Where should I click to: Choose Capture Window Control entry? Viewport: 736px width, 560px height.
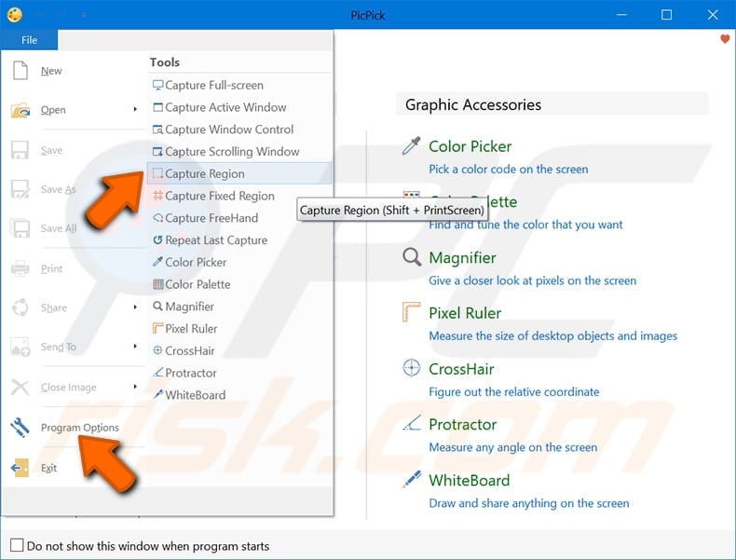pos(239,130)
